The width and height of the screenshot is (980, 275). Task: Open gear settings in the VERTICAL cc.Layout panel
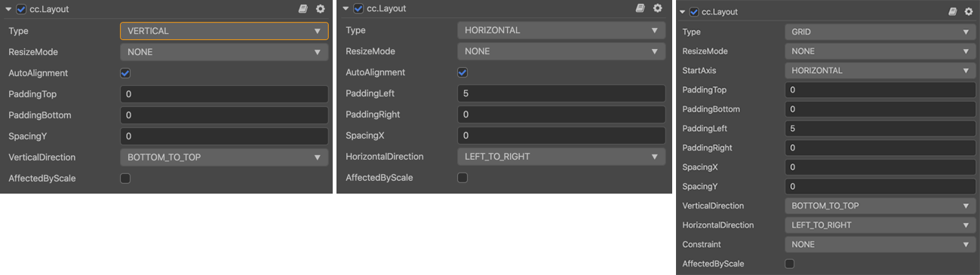pyautogui.click(x=320, y=9)
